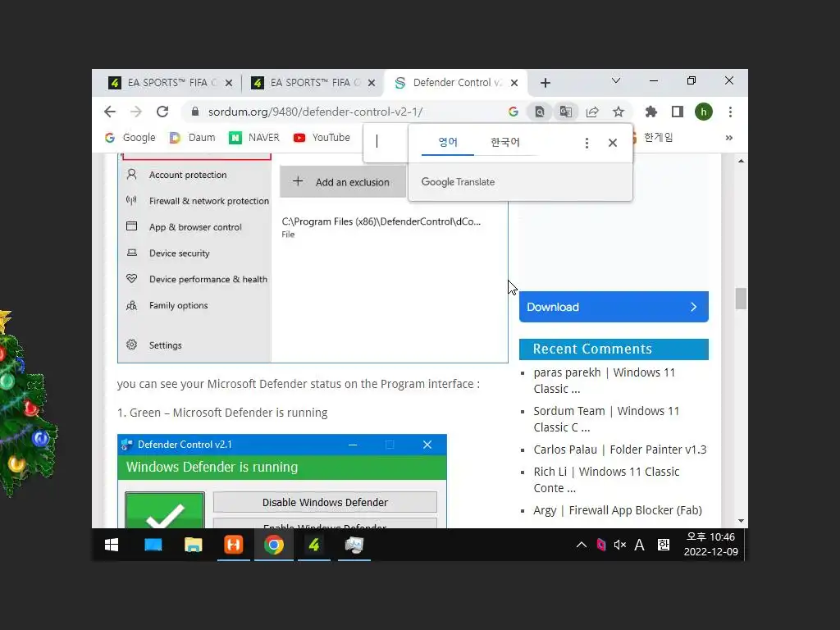Open the profile avatar 'h'

pyautogui.click(x=703, y=112)
